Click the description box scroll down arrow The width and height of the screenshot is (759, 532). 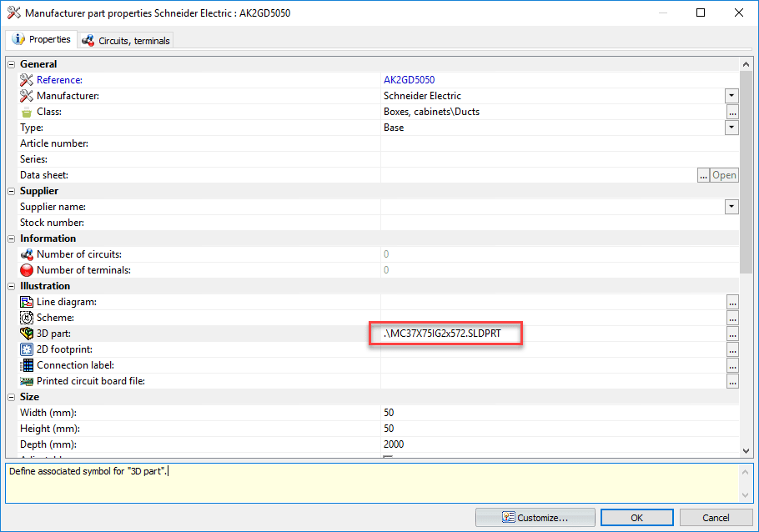(745, 495)
